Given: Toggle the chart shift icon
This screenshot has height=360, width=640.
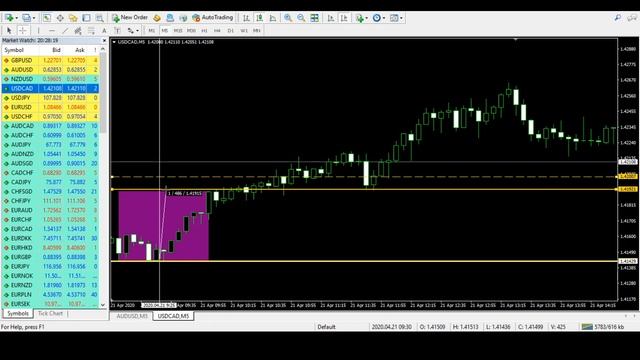Looking at the screenshot, I should tap(344, 18).
